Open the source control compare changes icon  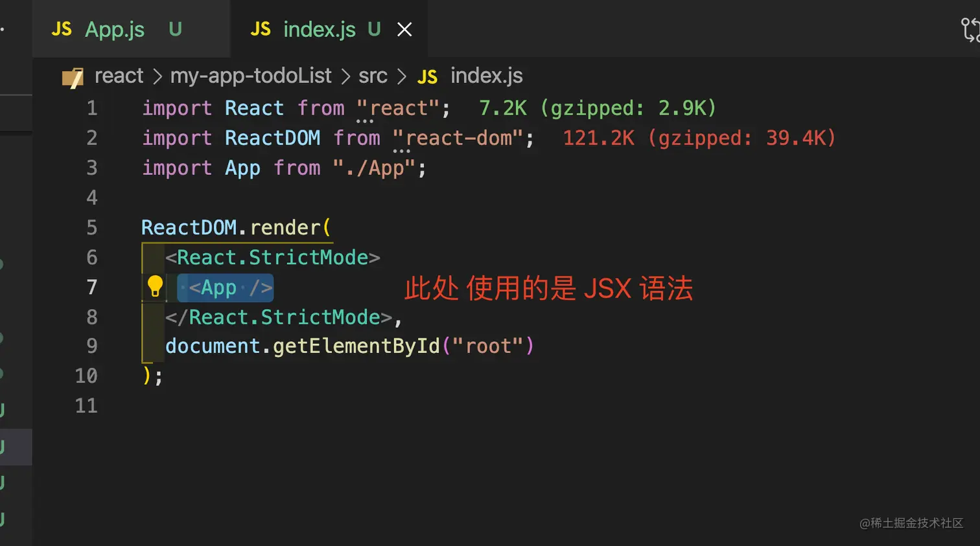(x=970, y=30)
